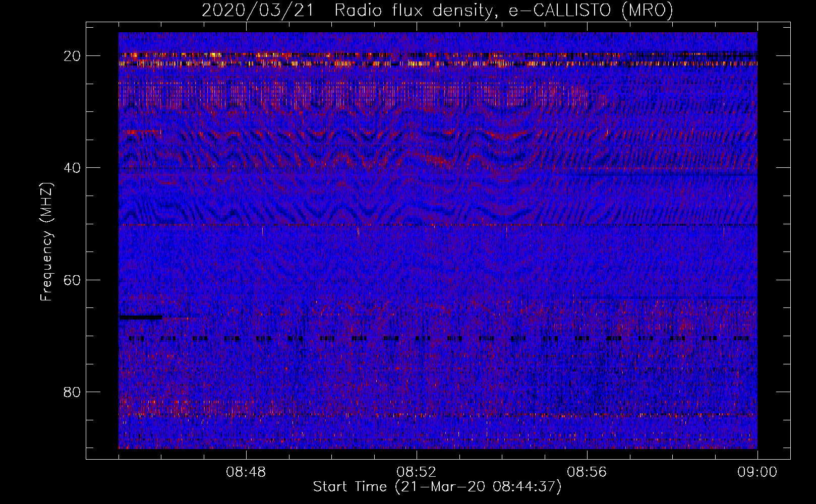This screenshot has height=504, width=816.
Task: Click the 08:56 time tick label
Action: (587, 472)
